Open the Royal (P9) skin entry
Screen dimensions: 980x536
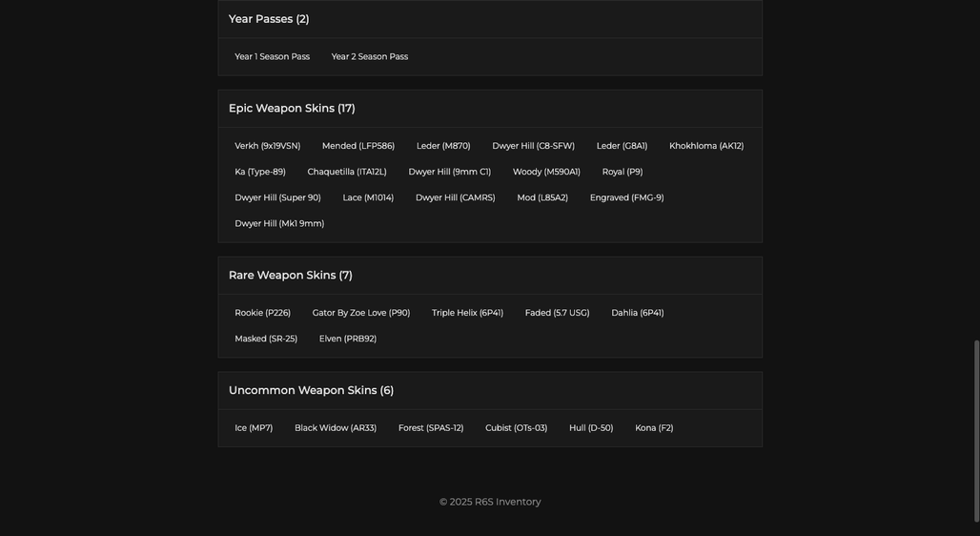623,172
